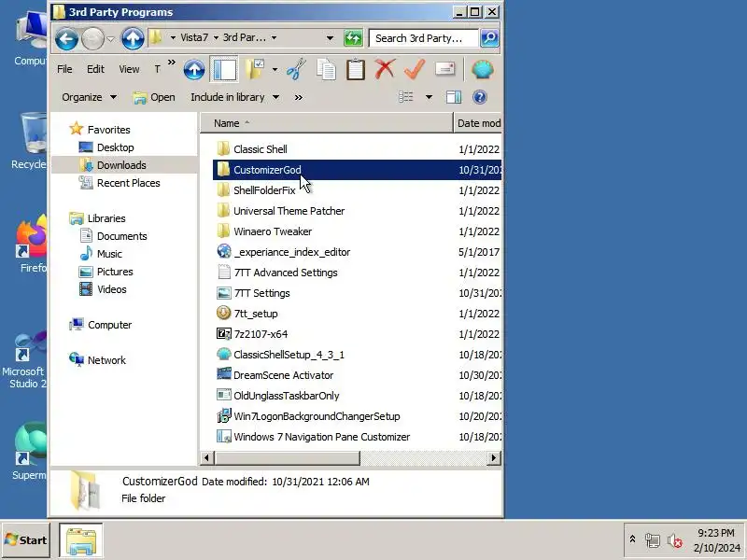
Task: Expand the 3rd Par... breadcrumb dropdown
Action: coord(274,37)
